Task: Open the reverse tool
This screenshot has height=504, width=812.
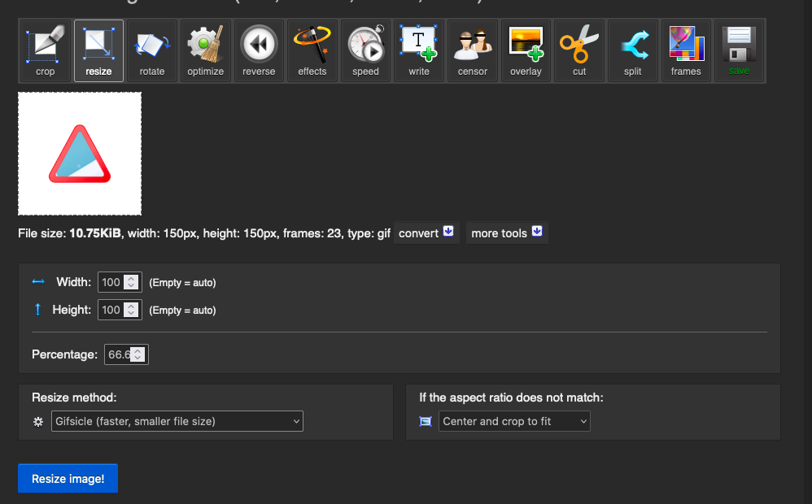Action: click(x=259, y=50)
